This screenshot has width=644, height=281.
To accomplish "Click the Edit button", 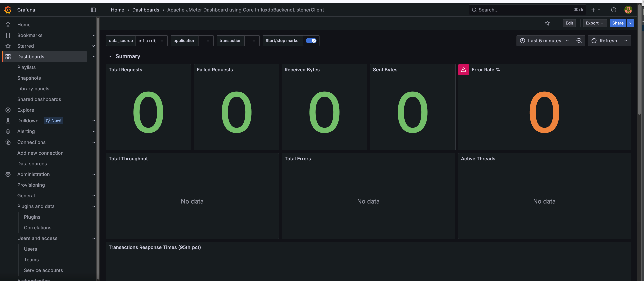I will pos(569,23).
